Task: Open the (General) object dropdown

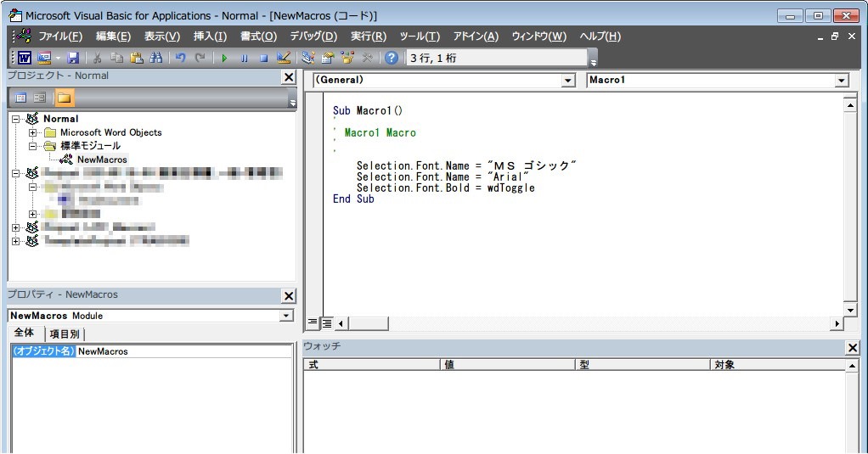Action: 568,81
